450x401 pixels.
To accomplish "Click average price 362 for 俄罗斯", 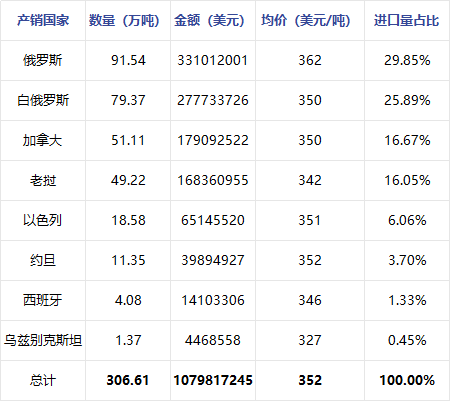I will point(310,60).
